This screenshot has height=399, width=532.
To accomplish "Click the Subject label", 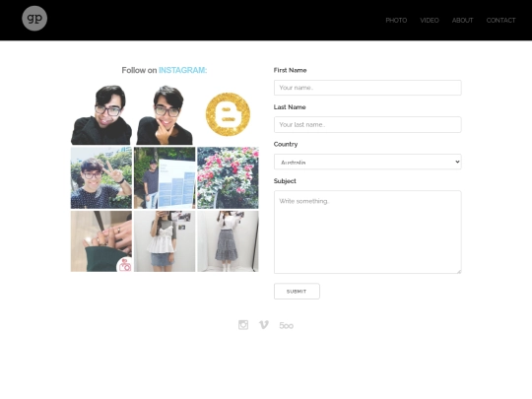I will (x=285, y=181).
